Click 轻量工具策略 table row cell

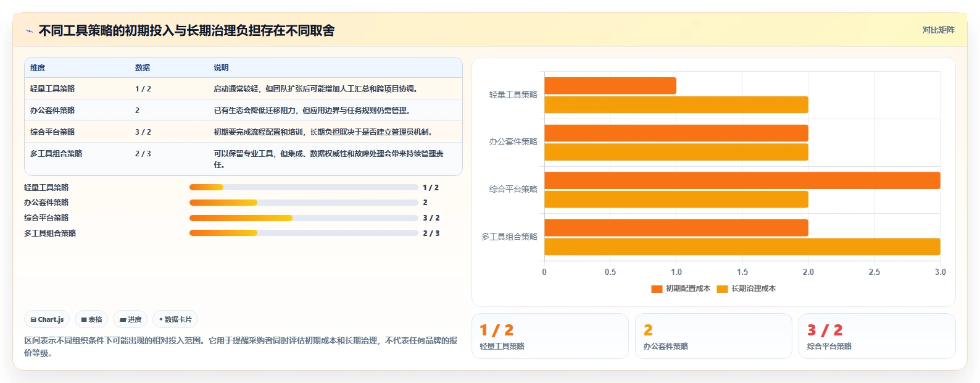tap(52, 89)
